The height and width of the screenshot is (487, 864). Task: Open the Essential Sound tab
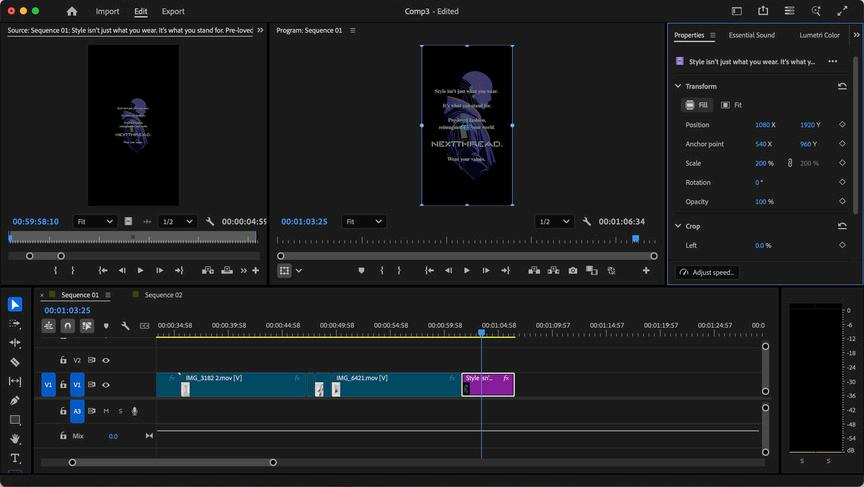coord(752,35)
